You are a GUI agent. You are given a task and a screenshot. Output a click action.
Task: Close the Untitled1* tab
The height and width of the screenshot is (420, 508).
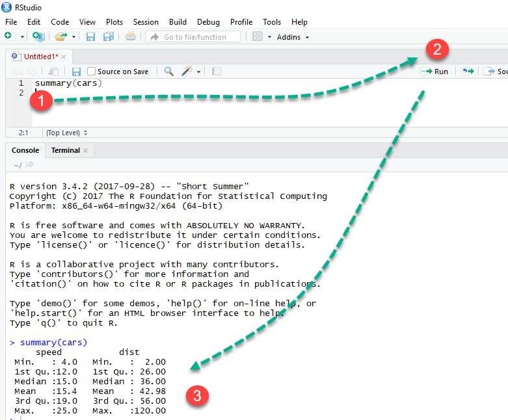coord(64,57)
